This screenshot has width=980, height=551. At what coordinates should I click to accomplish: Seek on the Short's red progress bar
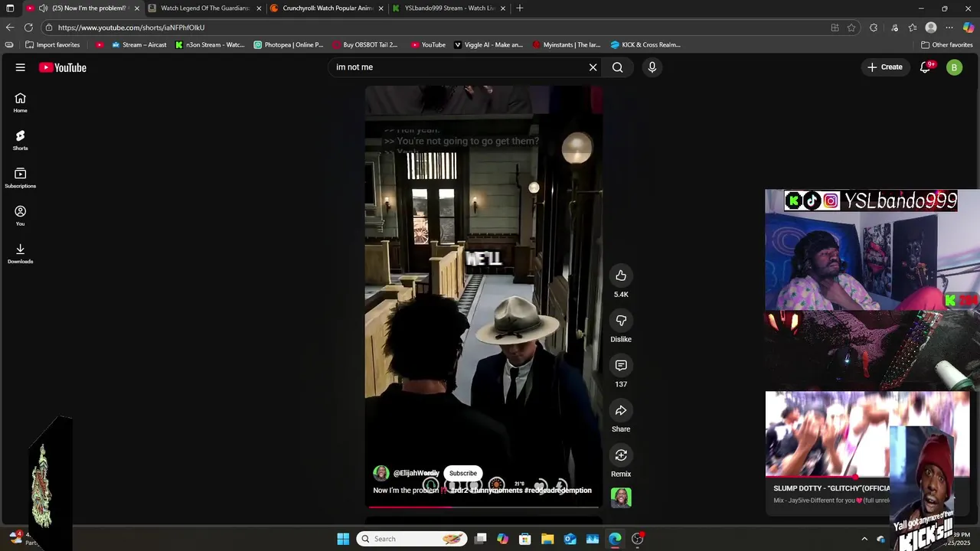point(484,507)
